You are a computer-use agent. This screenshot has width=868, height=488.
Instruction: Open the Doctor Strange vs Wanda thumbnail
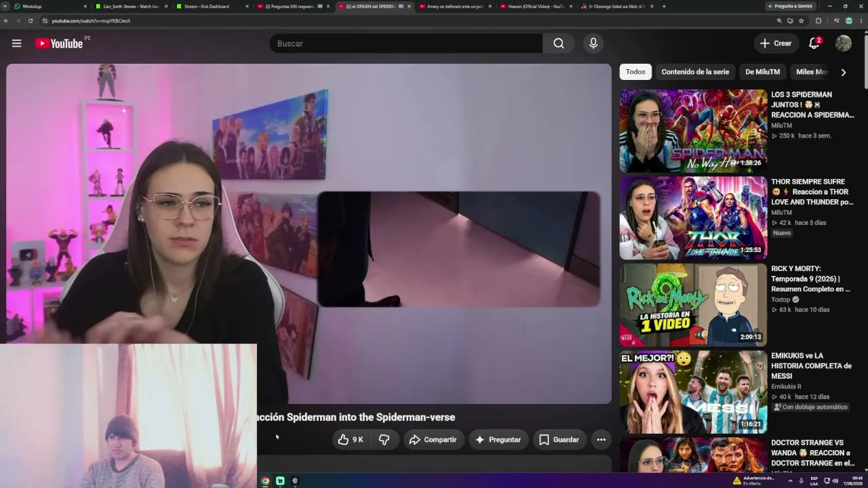[x=693, y=455]
